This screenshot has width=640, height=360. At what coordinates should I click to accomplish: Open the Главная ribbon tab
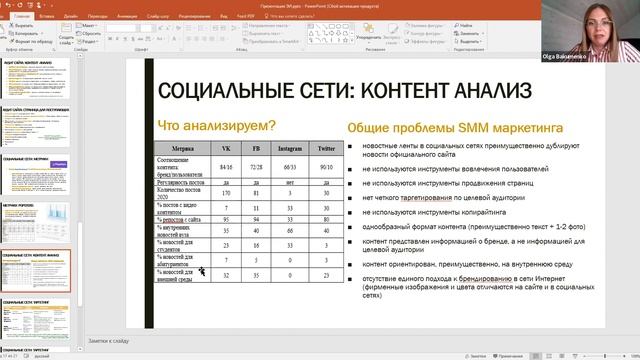click(x=22, y=16)
